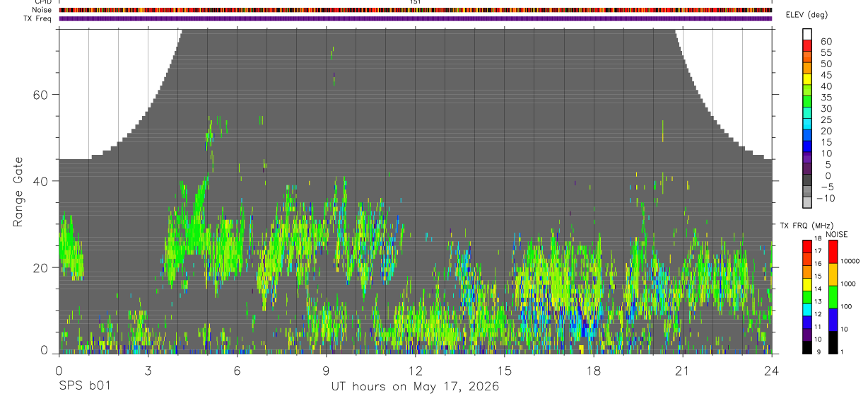This screenshot has height=401, width=868.
Task: Select the green swatch in NOISE colorbar
Action: pos(833,297)
